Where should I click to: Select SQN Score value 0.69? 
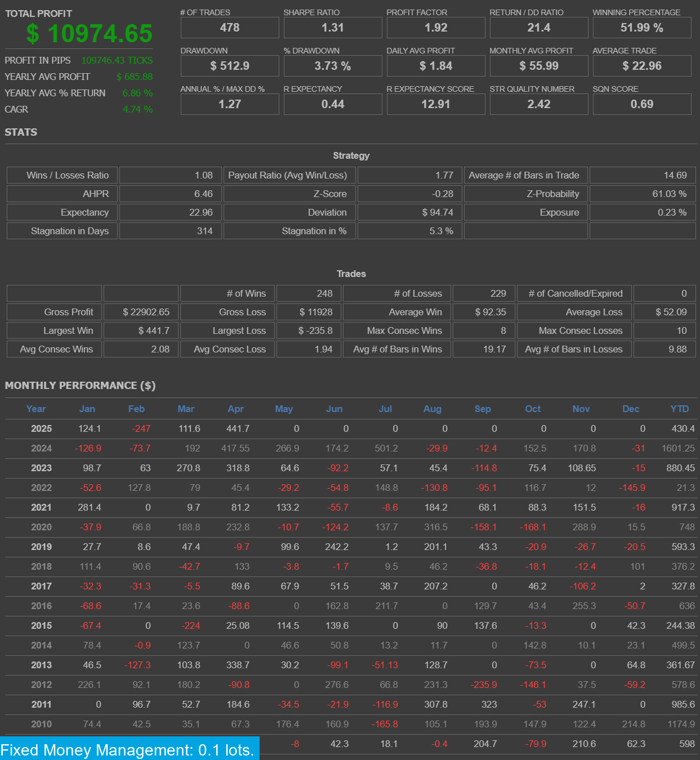click(642, 104)
